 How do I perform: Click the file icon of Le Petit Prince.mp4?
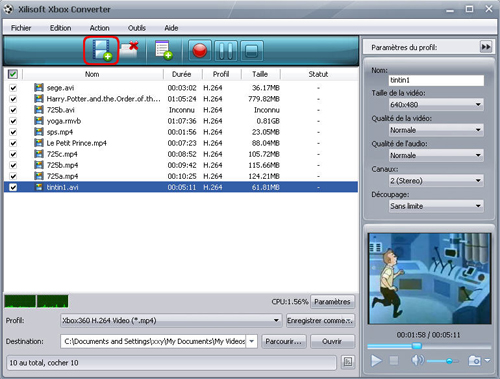(39, 143)
